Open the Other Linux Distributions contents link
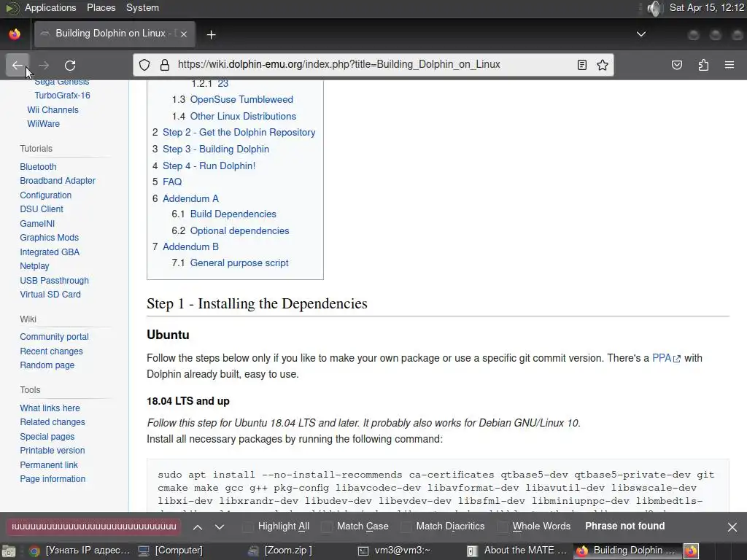This screenshot has height=560, width=747. coord(243,116)
